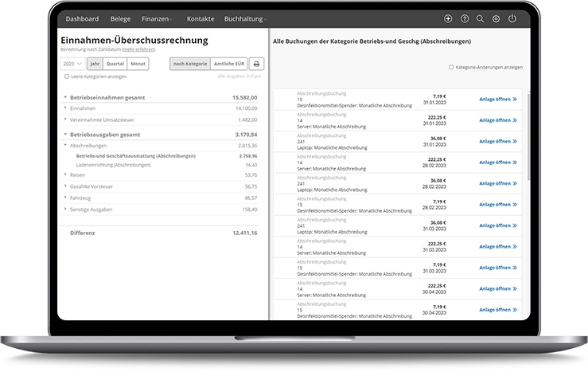Expand Gezahlte Vorsteuer row
The image size is (588, 372).
point(65,186)
